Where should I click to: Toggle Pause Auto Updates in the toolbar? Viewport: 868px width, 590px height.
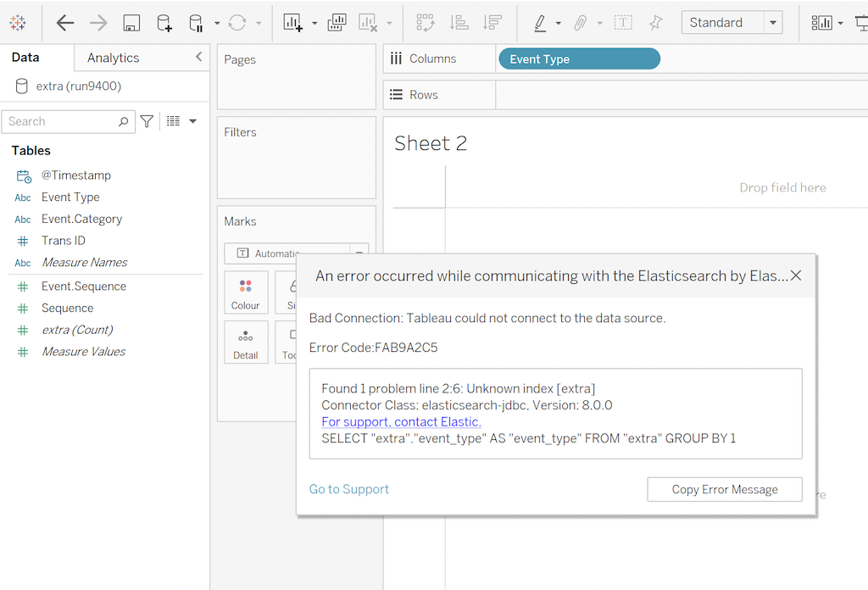pyautogui.click(x=193, y=23)
